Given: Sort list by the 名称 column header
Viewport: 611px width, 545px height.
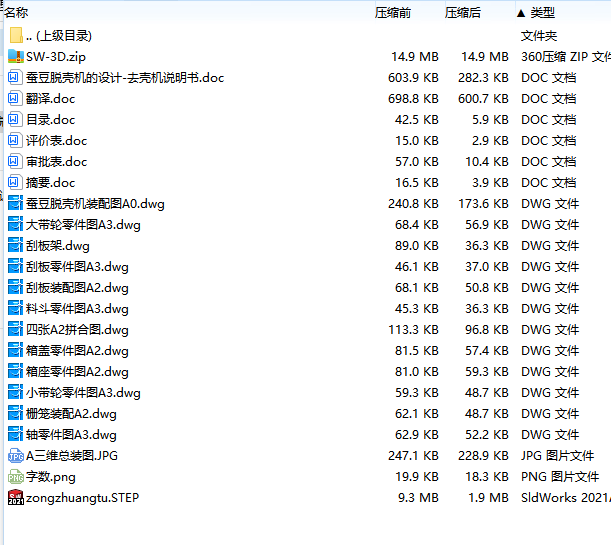Looking at the screenshot, I should tap(16, 13).
